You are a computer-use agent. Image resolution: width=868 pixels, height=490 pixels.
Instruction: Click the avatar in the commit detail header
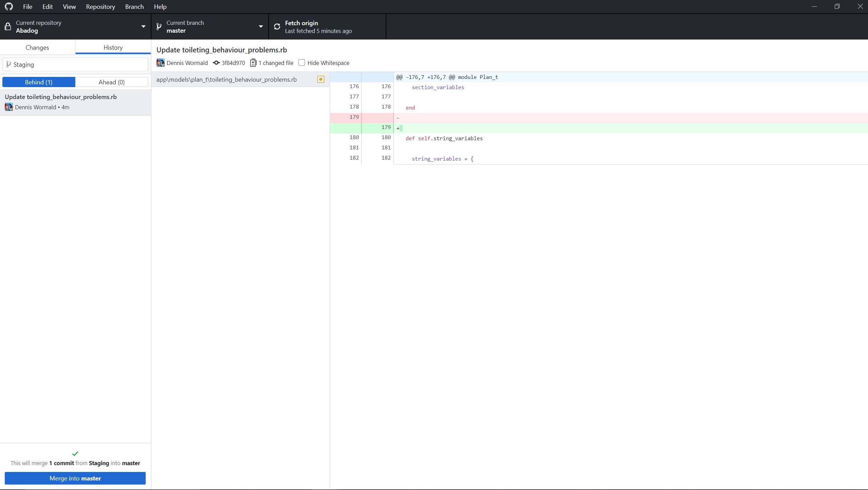[161, 63]
